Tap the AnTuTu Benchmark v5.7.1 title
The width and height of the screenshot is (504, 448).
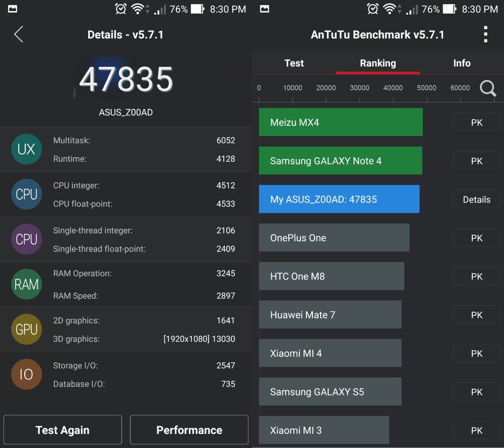tap(377, 35)
